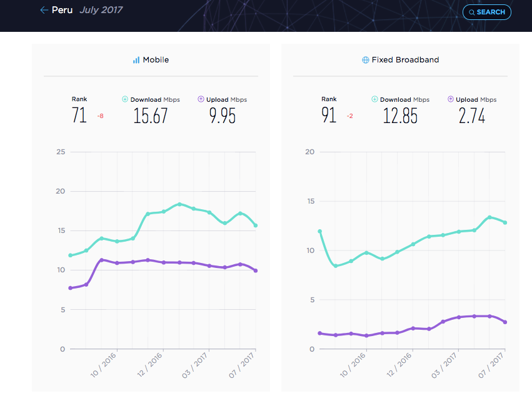Click the back arrow next to Peru

44,10
